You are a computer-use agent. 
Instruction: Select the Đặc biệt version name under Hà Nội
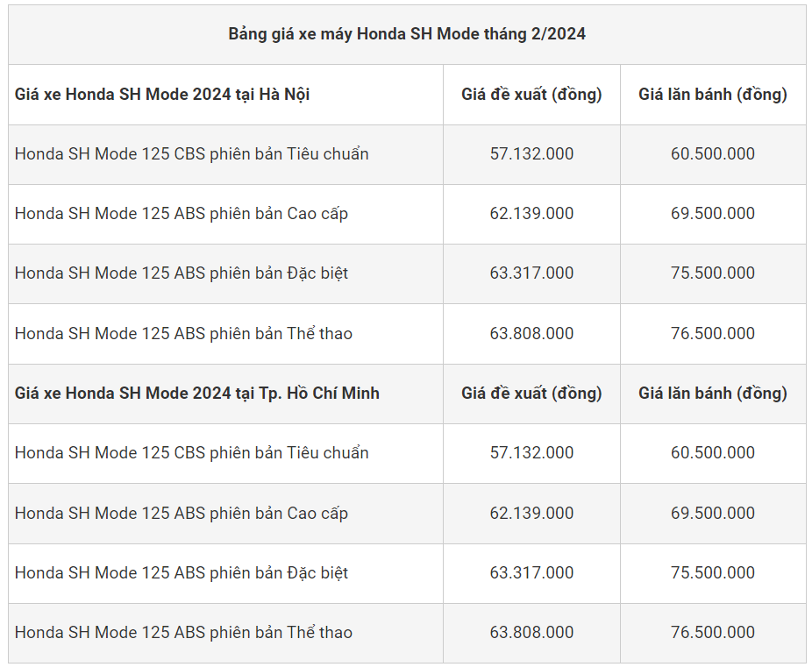[x=181, y=273]
